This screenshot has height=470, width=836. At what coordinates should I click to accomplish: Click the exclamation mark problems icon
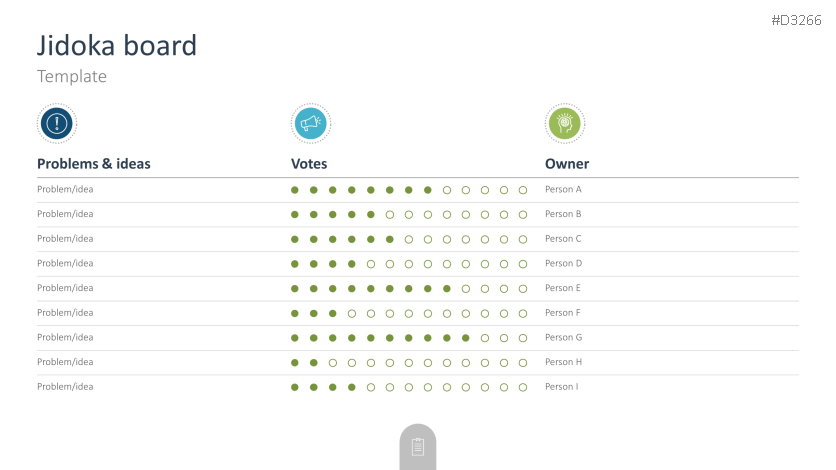coord(57,124)
